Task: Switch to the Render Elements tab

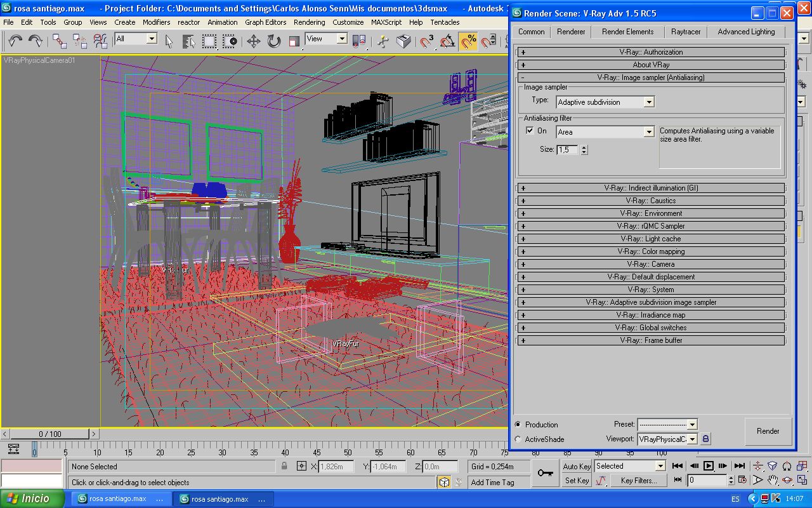Action: pyautogui.click(x=627, y=32)
